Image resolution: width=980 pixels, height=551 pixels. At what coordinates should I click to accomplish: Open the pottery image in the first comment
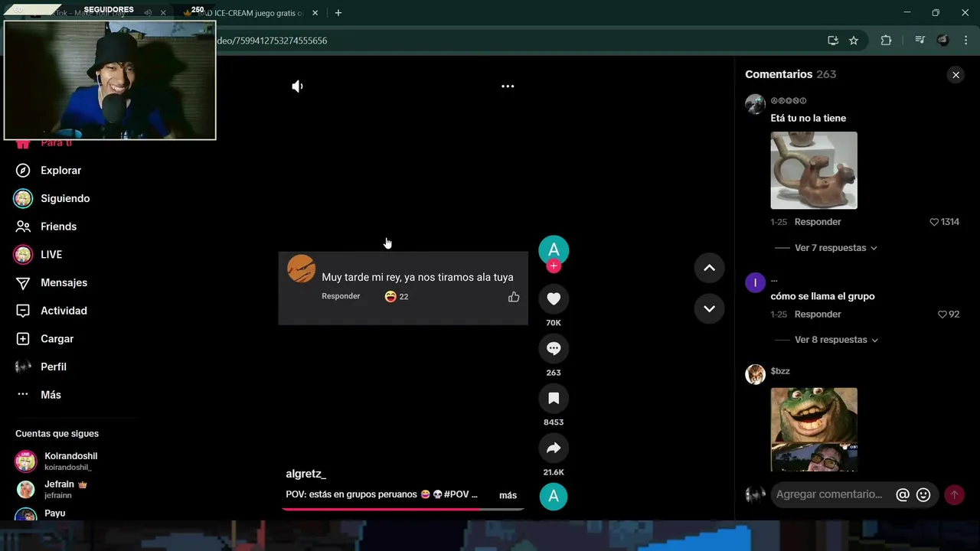[814, 170]
